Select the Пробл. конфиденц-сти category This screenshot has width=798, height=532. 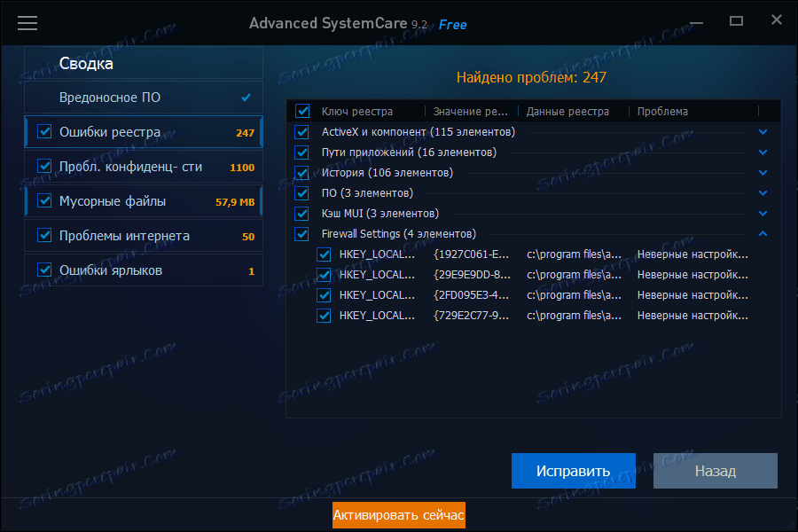144,167
